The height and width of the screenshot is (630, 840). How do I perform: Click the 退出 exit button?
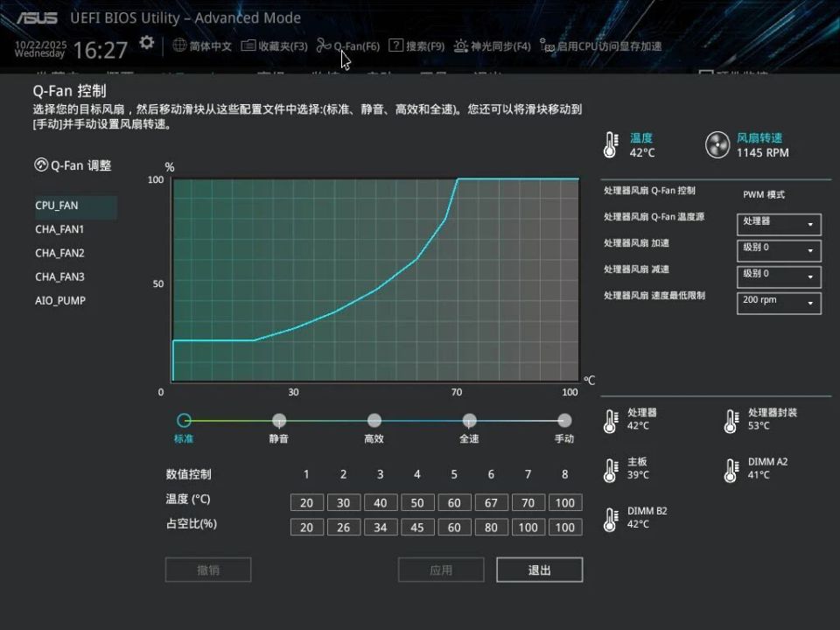pos(539,569)
